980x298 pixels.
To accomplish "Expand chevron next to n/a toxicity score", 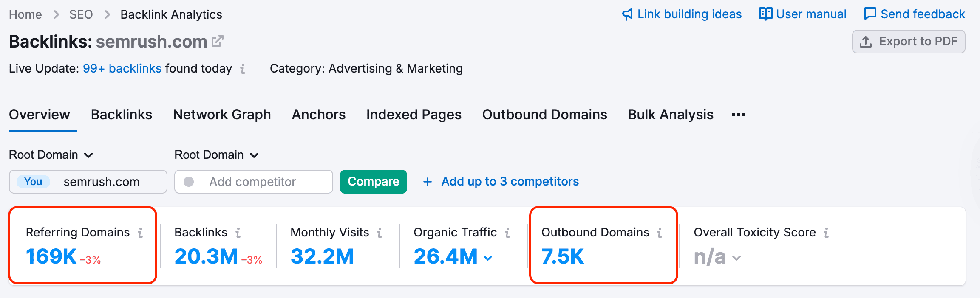I will click(736, 258).
